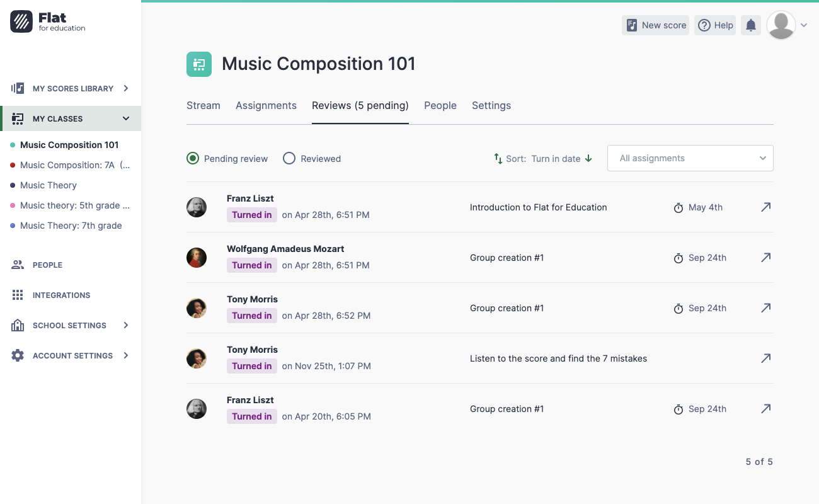819x504 pixels.
Task: Select the Reviewed radio button
Action: 289,159
